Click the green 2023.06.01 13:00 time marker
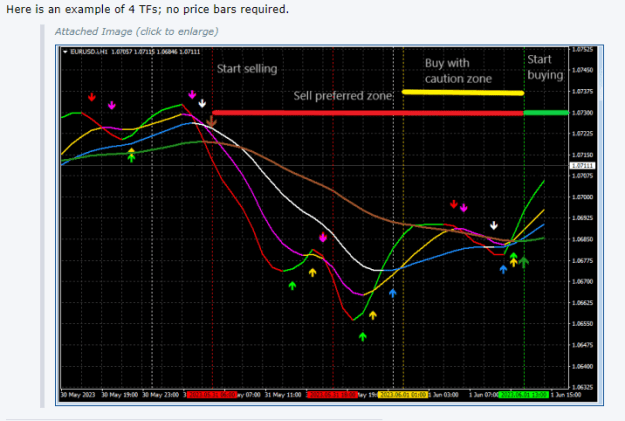This screenshot has height=421, width=625. point(523,395)
